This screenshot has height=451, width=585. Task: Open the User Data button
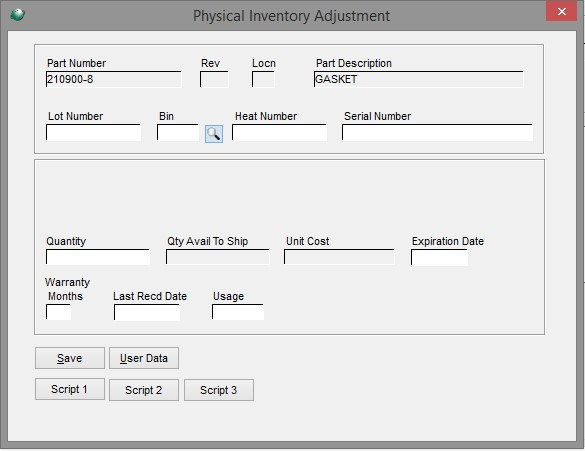point(144,358)
